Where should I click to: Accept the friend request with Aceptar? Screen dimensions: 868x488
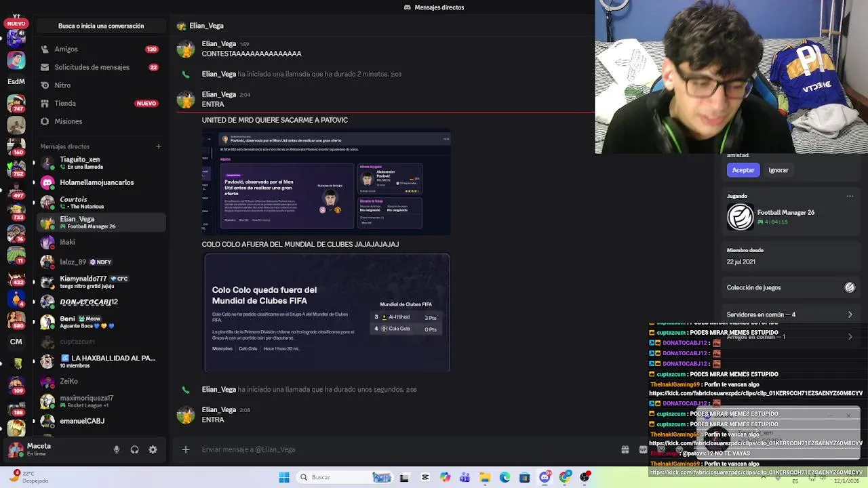(743, 170)
